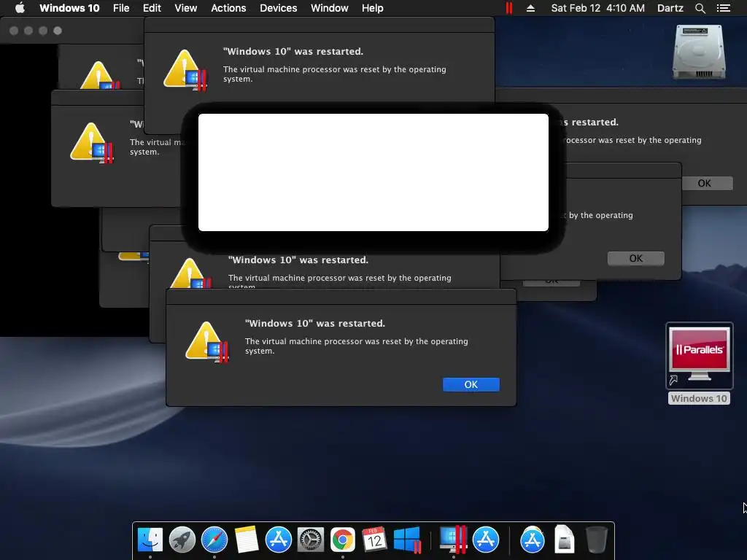The height and width of the screenshot is (560, 747).
Task: Open Safari from the Dock
Action: point(214,540)
